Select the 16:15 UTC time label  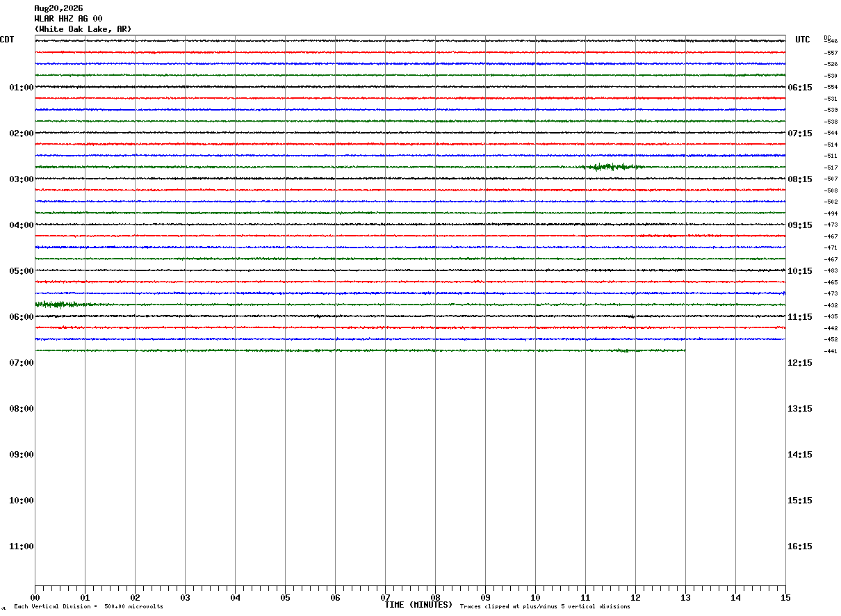point(800,546)
